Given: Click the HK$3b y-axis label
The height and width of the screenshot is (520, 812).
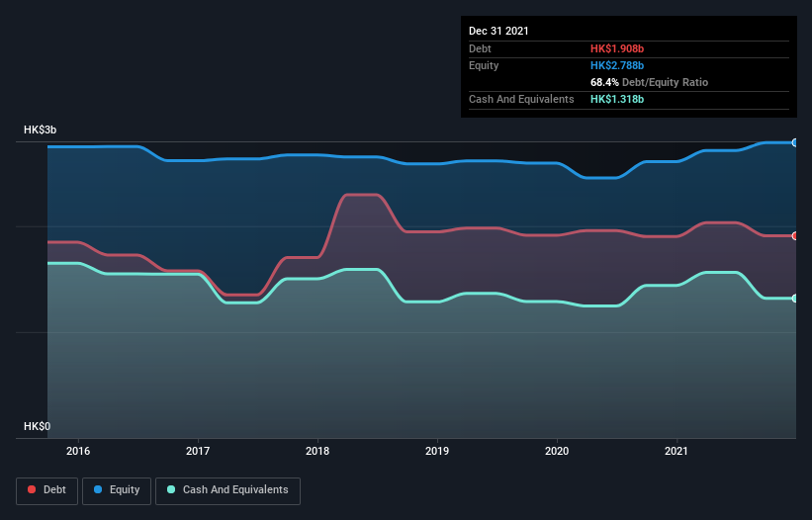Looking at the screenshot, I should click(x=40, y=130).
